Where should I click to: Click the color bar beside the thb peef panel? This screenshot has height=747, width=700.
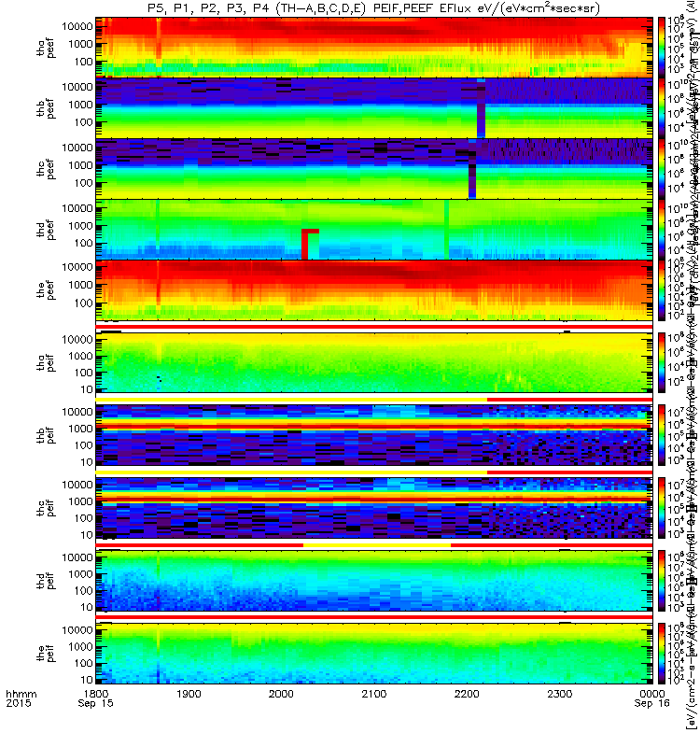pos(662,108)
